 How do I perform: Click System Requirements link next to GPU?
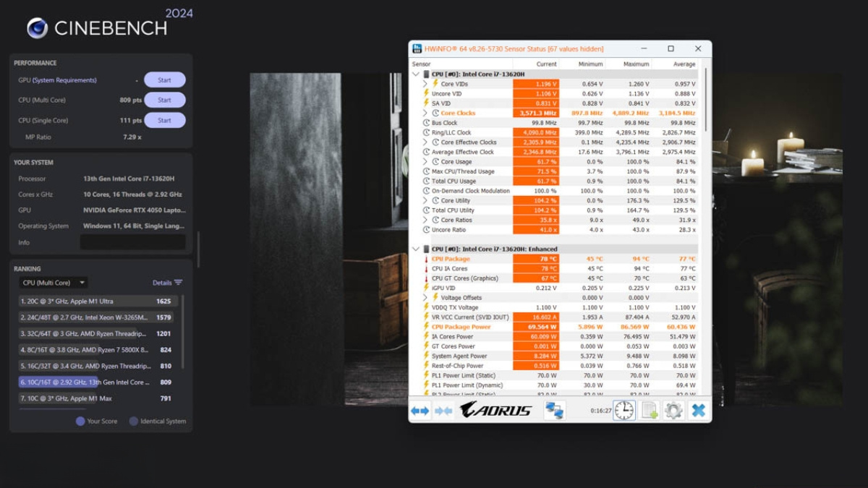64,80
